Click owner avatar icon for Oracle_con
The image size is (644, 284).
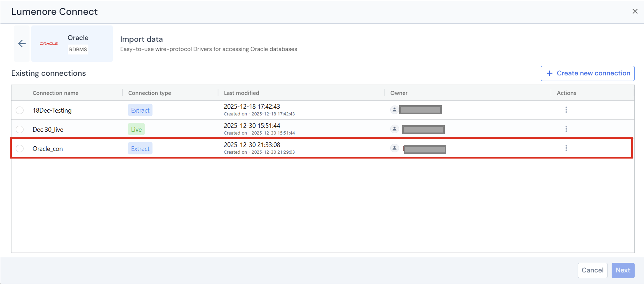pyautogui.click(x=394, y=148)
